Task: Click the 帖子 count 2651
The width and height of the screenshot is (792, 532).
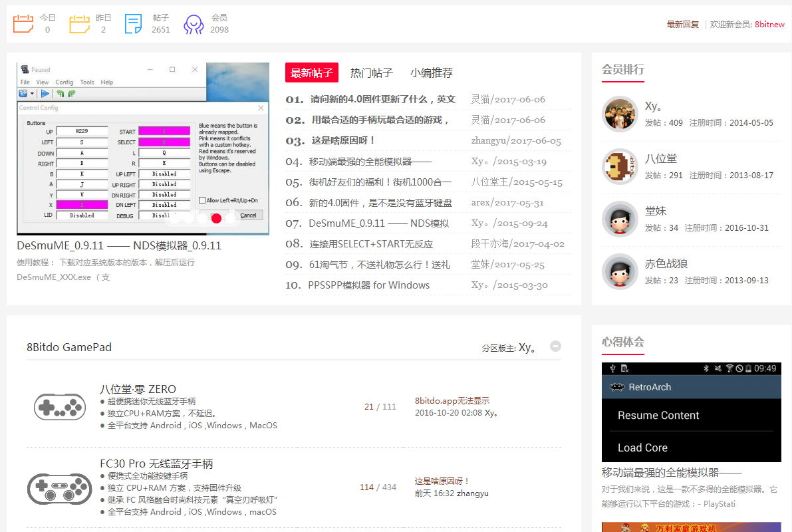Action: click(x=161, y=30)
